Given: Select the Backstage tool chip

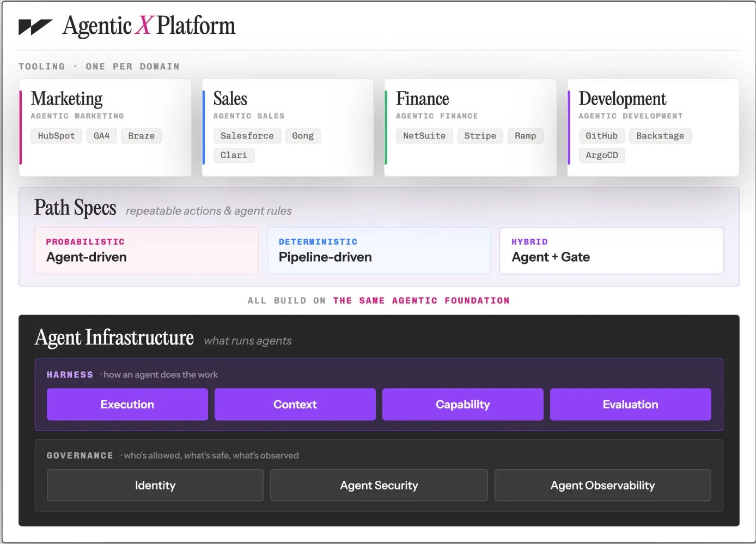Looking at the screenshot, I should [x=660, y=136].
